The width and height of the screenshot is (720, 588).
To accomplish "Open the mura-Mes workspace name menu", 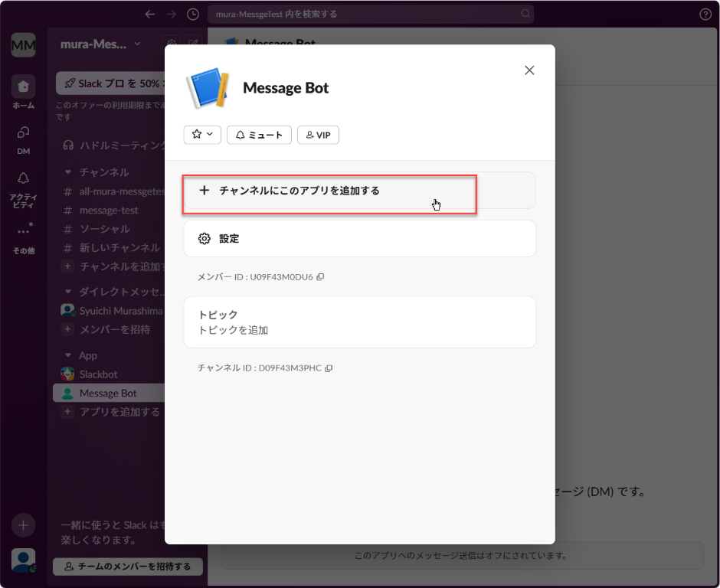I will pyautogui.click(x=100, y=44).
